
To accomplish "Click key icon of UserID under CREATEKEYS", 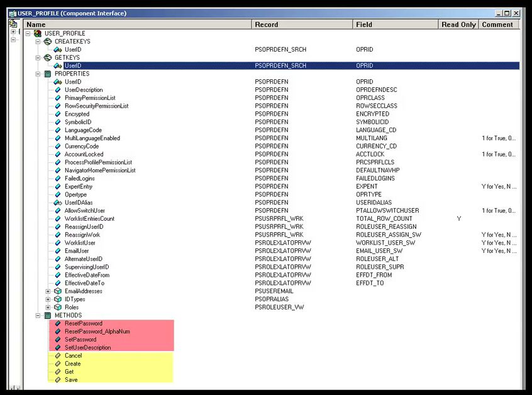I will point(58,50).
